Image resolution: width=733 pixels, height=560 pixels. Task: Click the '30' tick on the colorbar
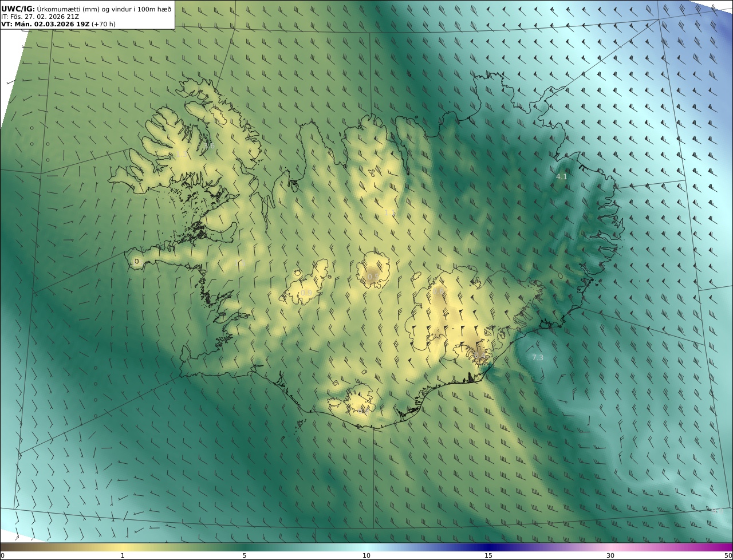tap(610, 555)
